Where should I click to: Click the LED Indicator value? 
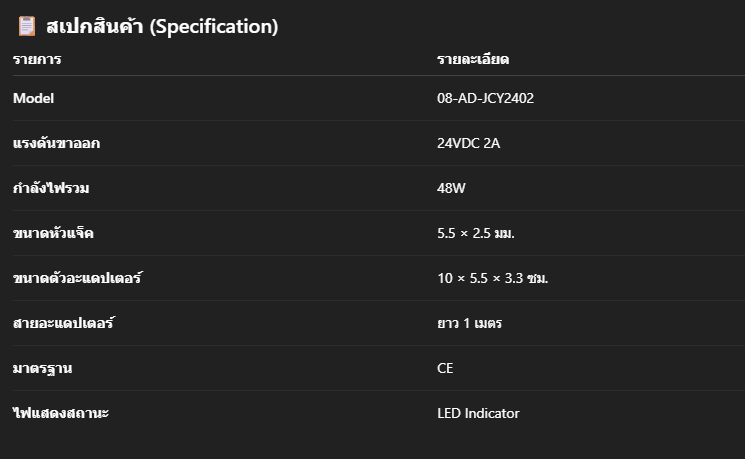point(478,413)
